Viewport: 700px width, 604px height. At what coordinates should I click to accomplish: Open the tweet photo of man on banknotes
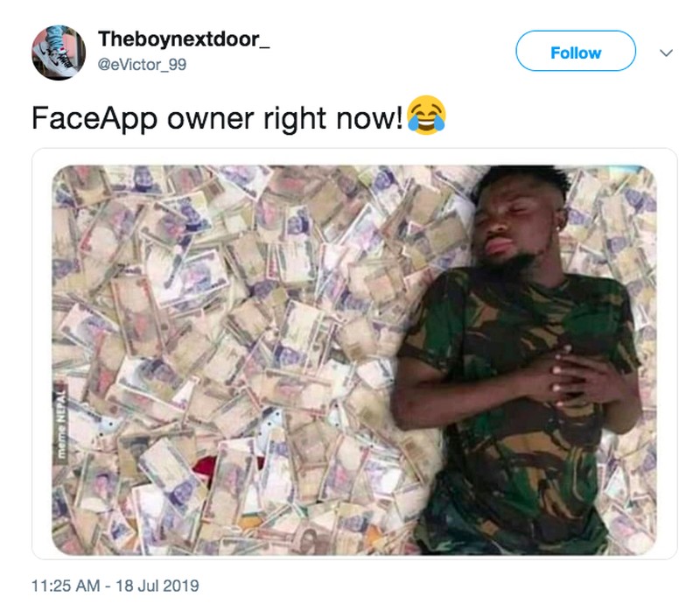click(354, 360)
